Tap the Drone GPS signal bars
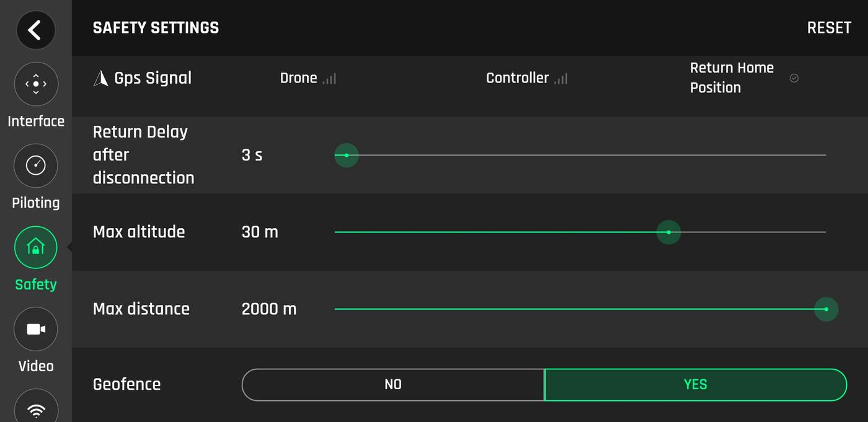The image size is (868, 422). [329, 79]
